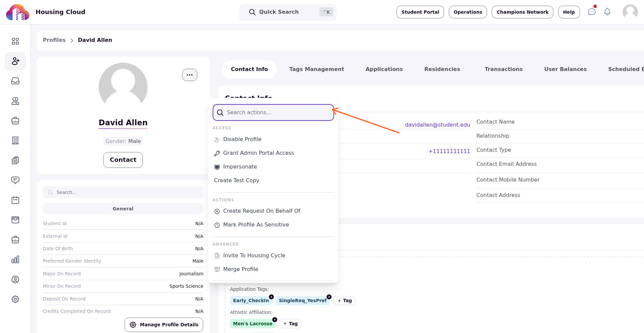Toggle the three-dot profile actions menu
The image size is (644, 333).
[x=190, y=75]
